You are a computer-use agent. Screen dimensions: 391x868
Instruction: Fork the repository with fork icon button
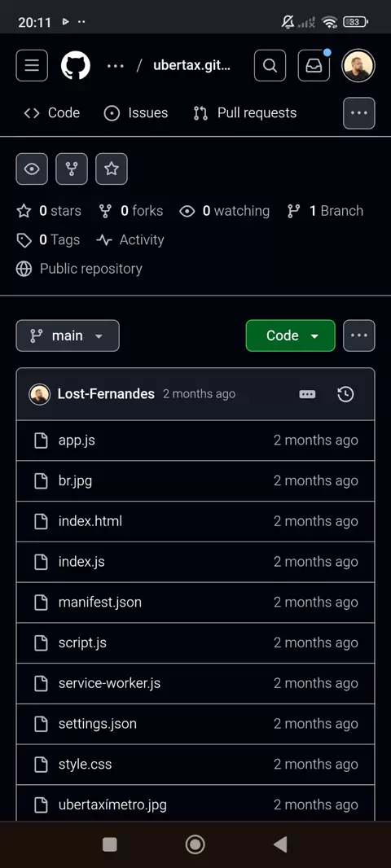72,169
